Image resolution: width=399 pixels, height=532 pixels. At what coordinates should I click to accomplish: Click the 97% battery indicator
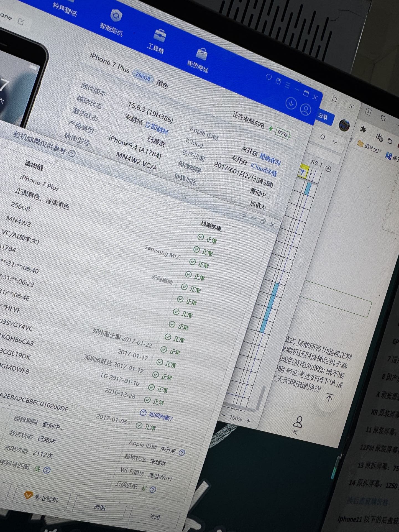[x=283, y=134]
